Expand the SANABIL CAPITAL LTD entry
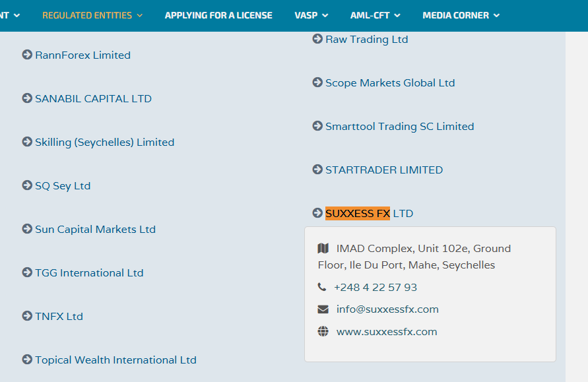Viewport: 588px width, 382px height. pyautogui.click(x=93, y=98)
